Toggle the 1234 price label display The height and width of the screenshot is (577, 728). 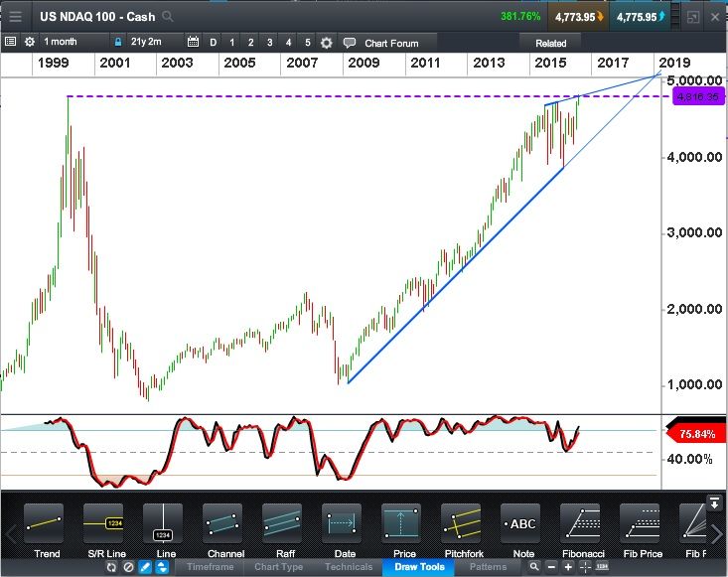click(x=602, y=566)
